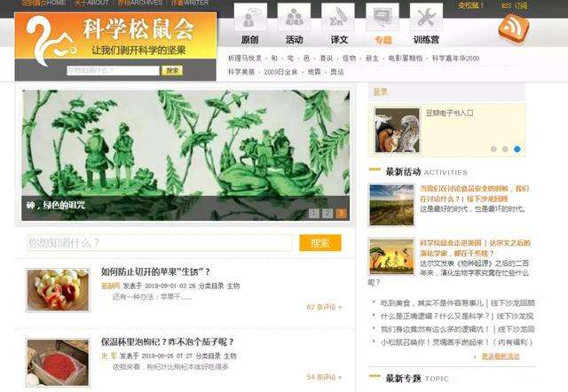
Task: Click the 地震 topic tag
Action: tap(314, 72)
